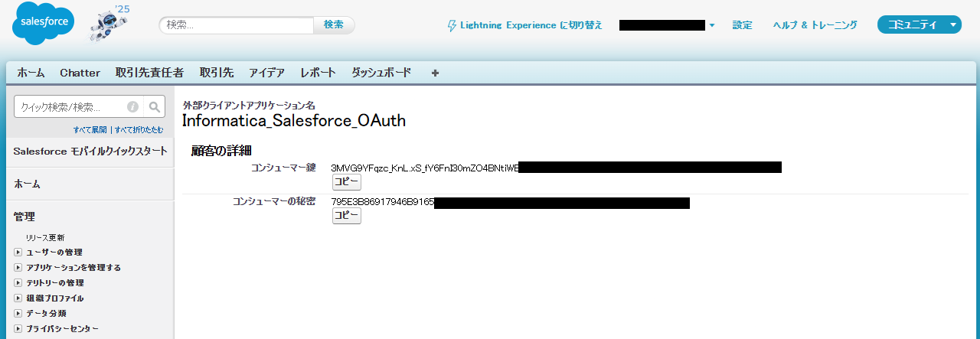Image resolution: width=980 pixels, height=339 pixels.
Task: Expand the プライバシーセンター node
Action: pyautogui.click(x=18, y=329)
